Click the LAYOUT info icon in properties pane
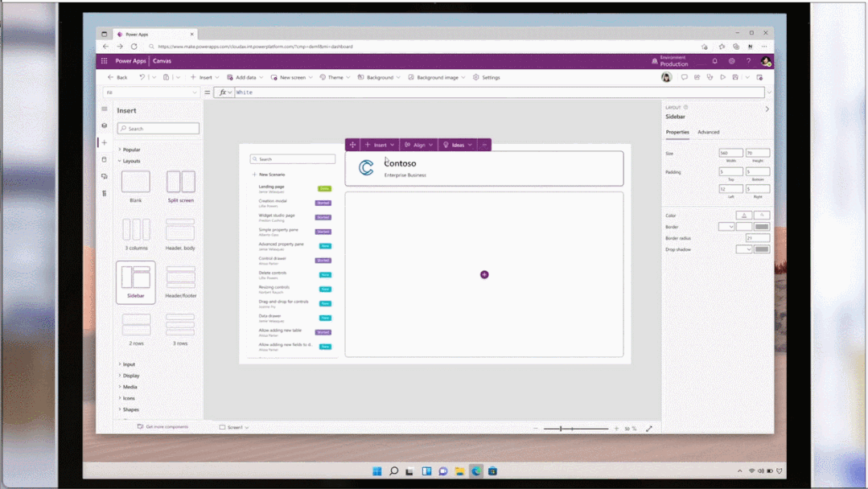The height and width of the screenshot is (489, 868). point(686,107)
